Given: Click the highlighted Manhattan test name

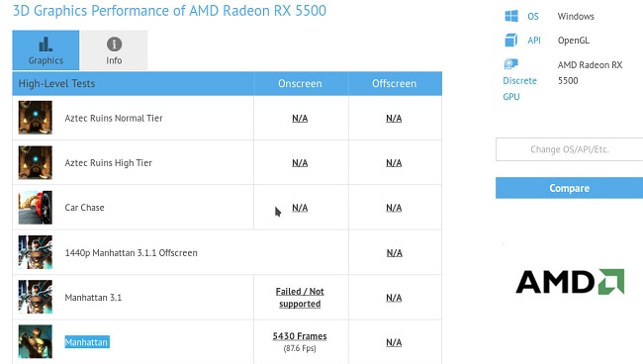Looking at the screenshot, I should click(87, 342).
